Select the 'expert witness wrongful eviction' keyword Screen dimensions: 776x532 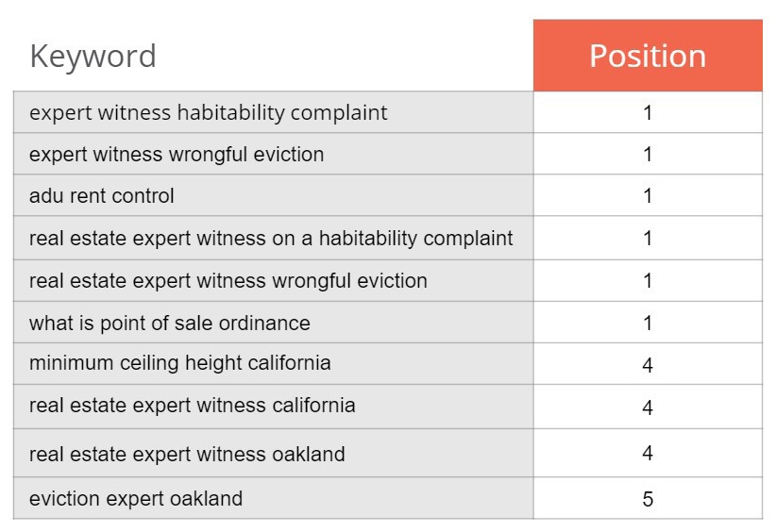coord(177,155)
